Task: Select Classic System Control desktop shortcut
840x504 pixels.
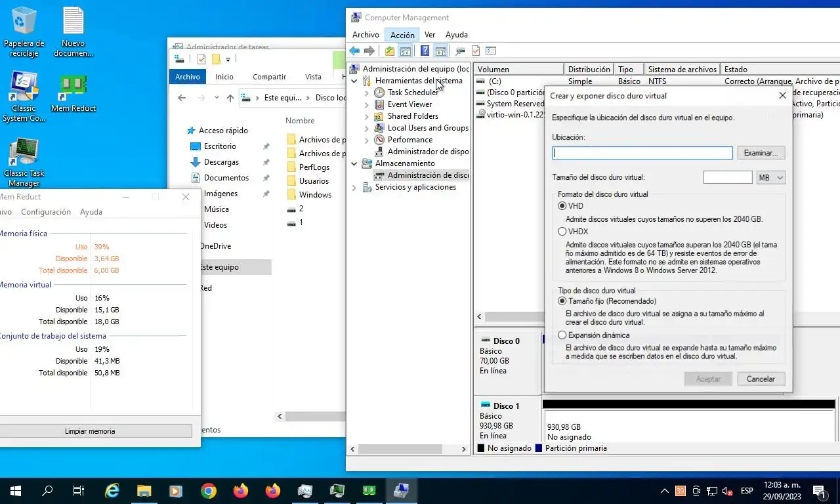Action: pyautogui.click(x=24, y=97)
